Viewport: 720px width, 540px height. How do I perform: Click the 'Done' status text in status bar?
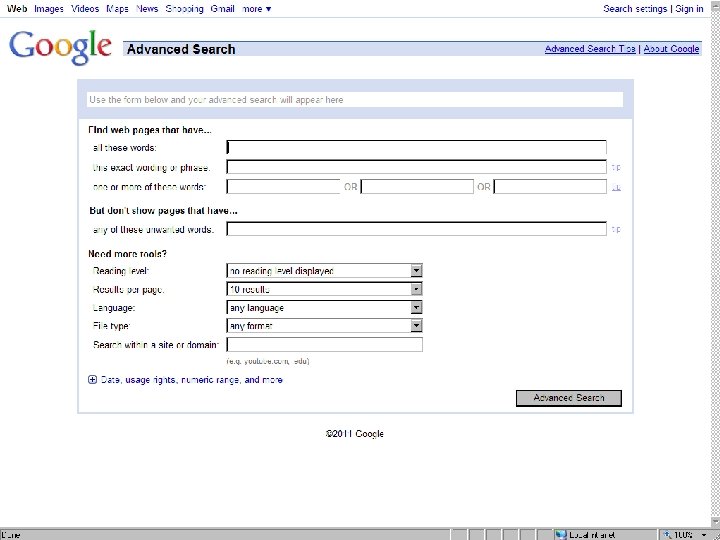[x=11, y=535]
